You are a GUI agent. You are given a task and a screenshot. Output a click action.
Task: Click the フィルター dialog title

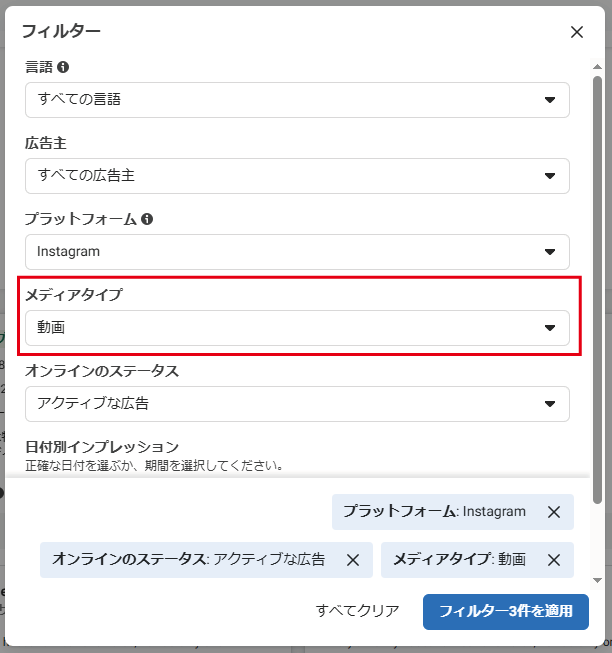tap(61, 31)
